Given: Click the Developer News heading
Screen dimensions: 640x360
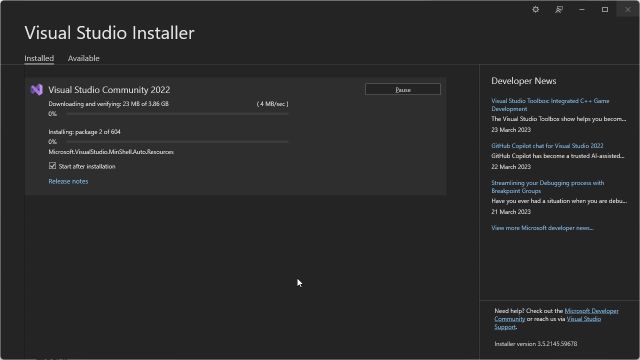Looking at the screenshot, I should (524, 81).
